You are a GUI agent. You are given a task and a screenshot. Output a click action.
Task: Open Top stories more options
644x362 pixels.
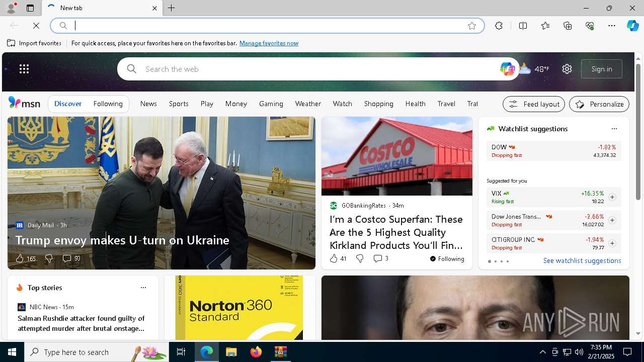click(x=143, y=288)
